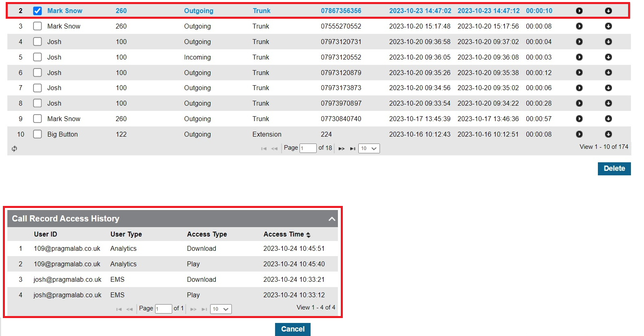The width and height of the screenshot is (644, 336).
Task: Open rows-per-page dropdown in call list pager
Action: 369,148
